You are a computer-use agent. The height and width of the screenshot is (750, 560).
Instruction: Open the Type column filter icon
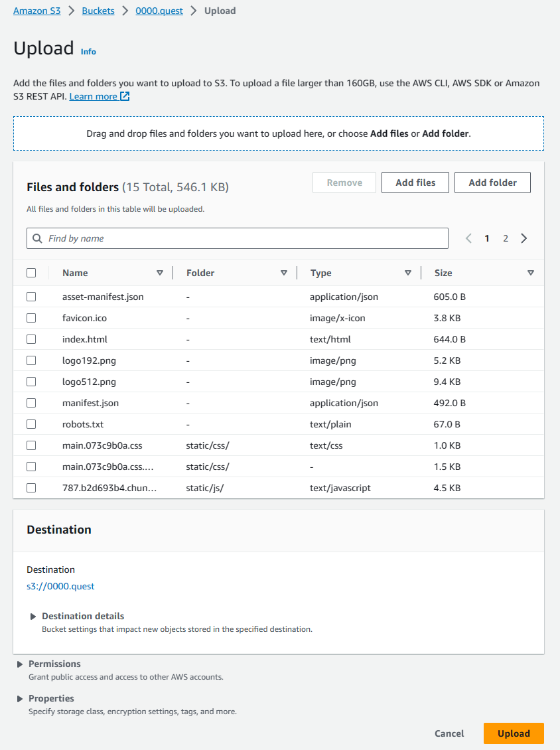pyautogui.click(x=408, y=272)
